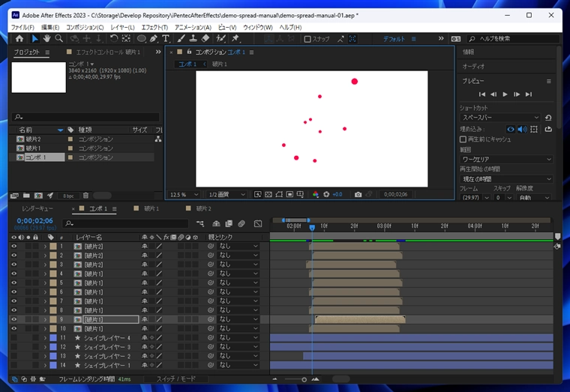Screen dimensions: 570x392
Task: Open the ワークエリア range dropdown
Action: pos(506,159)
